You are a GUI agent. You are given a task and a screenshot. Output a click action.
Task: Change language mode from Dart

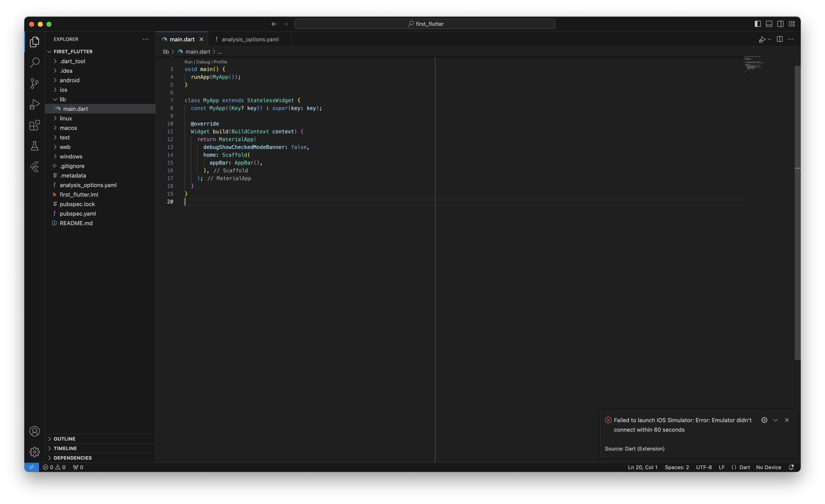pyautogui.click(x=744, y=467)
